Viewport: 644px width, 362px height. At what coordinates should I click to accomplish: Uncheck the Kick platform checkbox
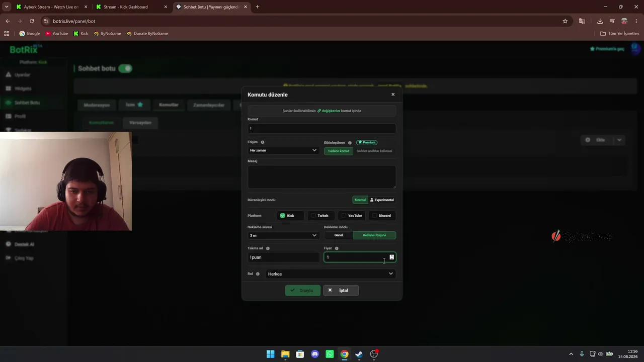[x=283, y=216]
